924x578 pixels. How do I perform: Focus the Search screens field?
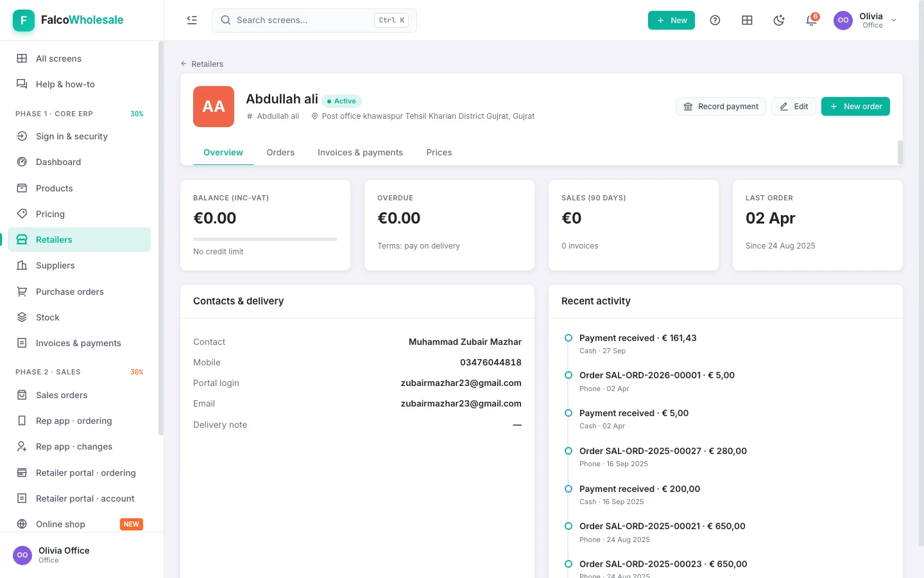click(x=314, y=20)
